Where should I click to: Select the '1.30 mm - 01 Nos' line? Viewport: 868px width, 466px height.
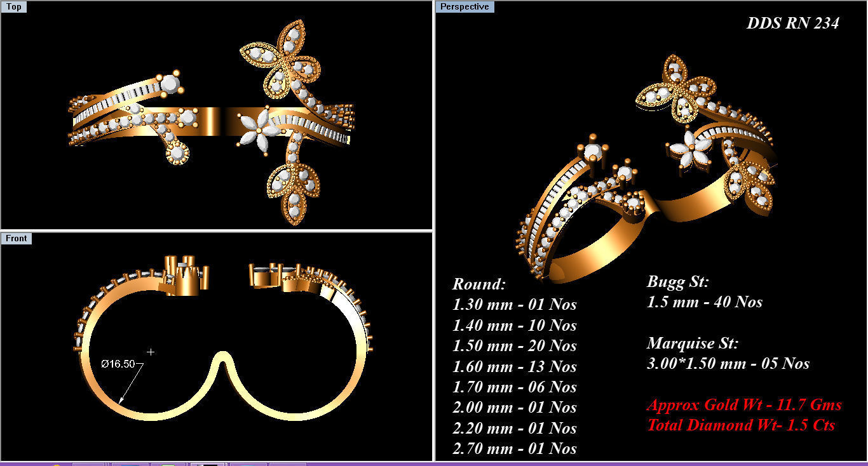pos(515,304)
